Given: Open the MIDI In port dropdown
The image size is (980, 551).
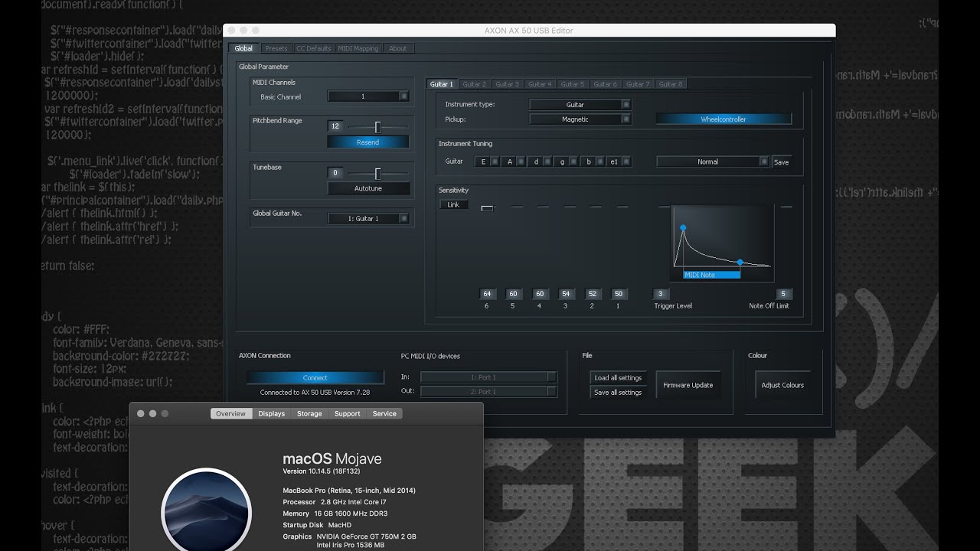Looking at the screenshot, I should pos(488,377).
